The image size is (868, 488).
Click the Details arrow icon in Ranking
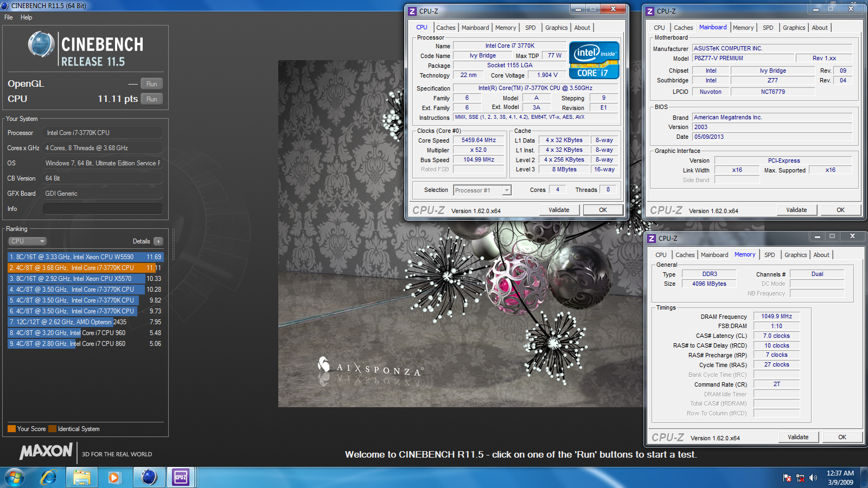158,241
